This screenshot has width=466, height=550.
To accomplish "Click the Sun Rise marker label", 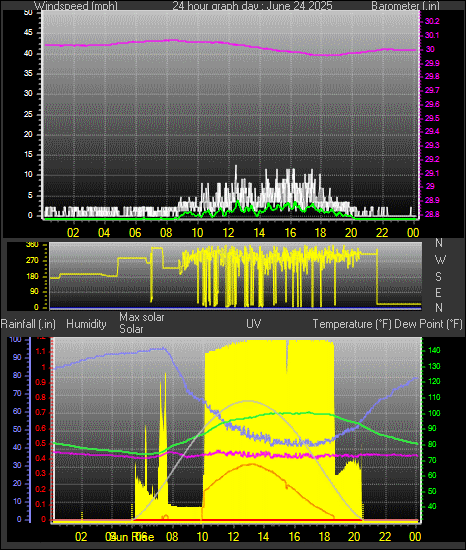I will (x=133, y=537).
